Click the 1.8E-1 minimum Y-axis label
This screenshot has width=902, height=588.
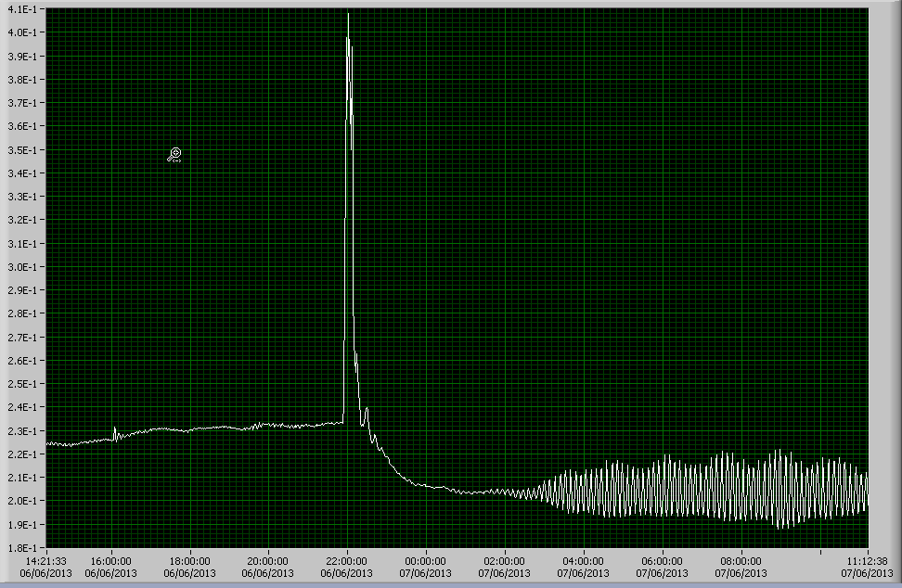pos(21,547)
